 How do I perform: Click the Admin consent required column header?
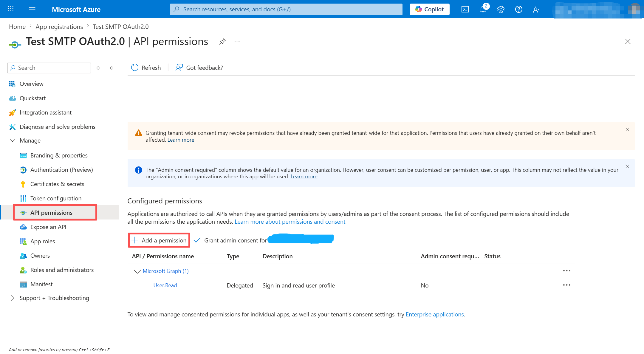450,256
